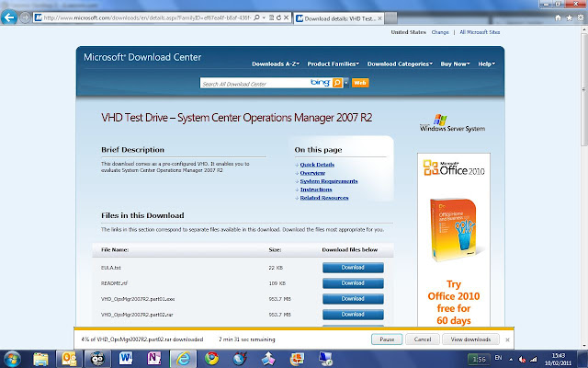
Task: Download the README.rtf file
Action: tap(353, 283)
